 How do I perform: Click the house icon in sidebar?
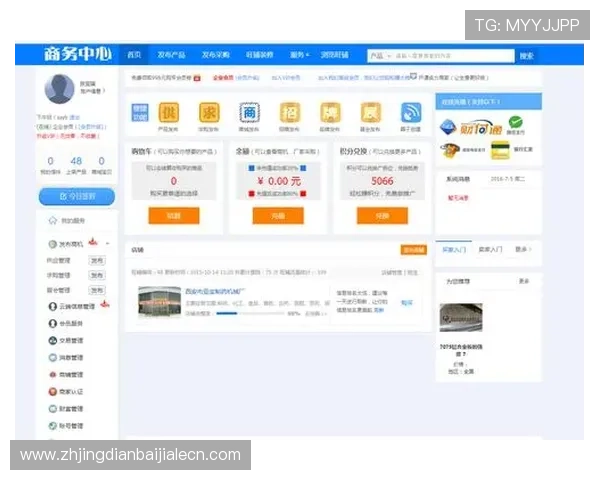pos(53,220)
